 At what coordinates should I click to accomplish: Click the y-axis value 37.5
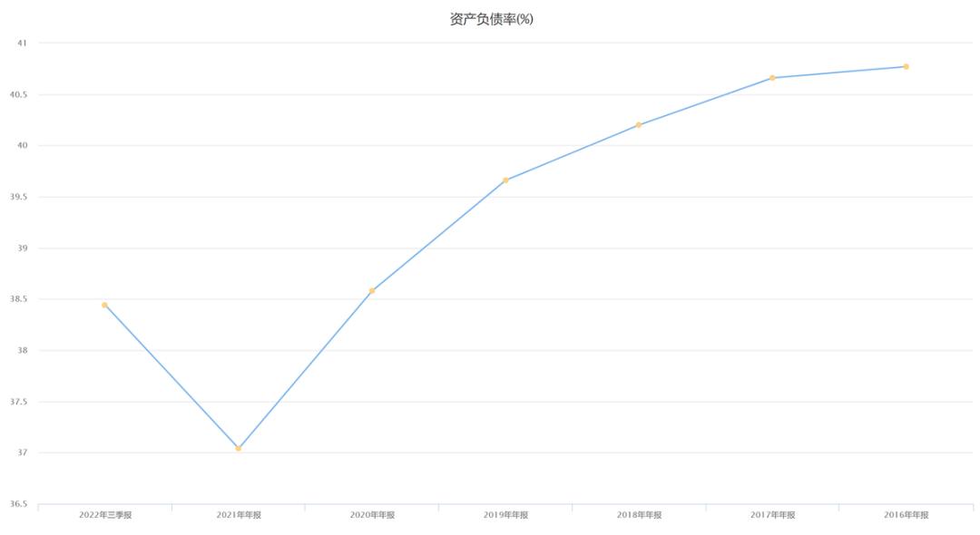(x=19, y=402)
